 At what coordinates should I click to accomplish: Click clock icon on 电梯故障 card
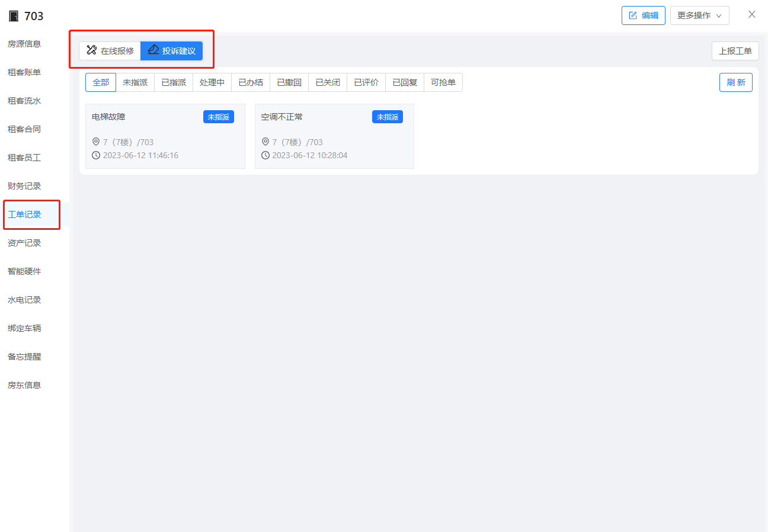tap(96, 155)
